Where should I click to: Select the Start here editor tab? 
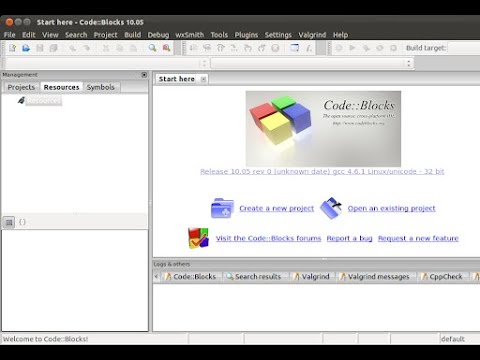177,79
